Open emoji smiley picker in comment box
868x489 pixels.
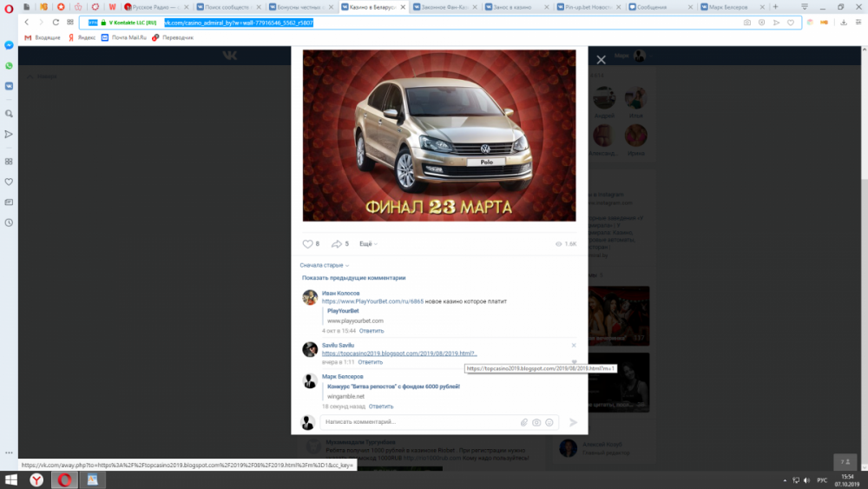pos(549,422)
